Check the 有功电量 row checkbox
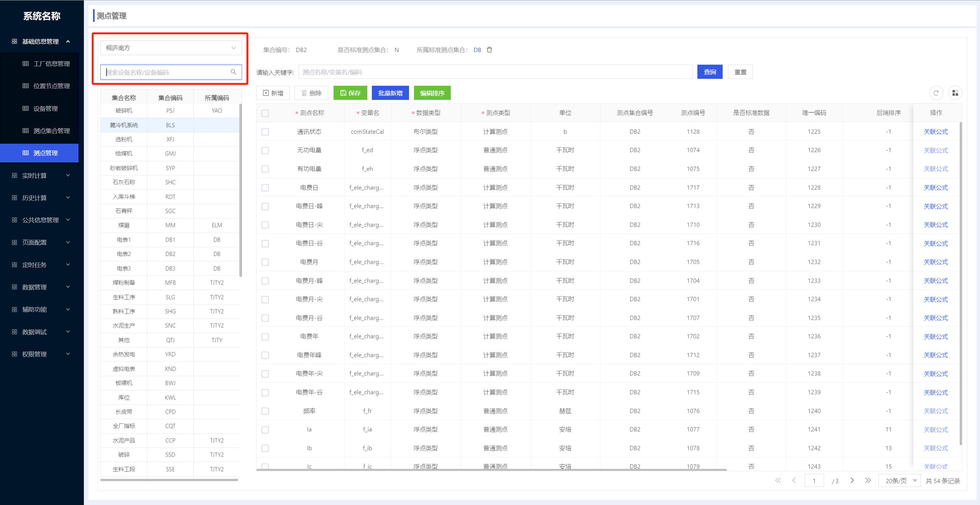This screenshot has height=505, width=980. [265, 169]
